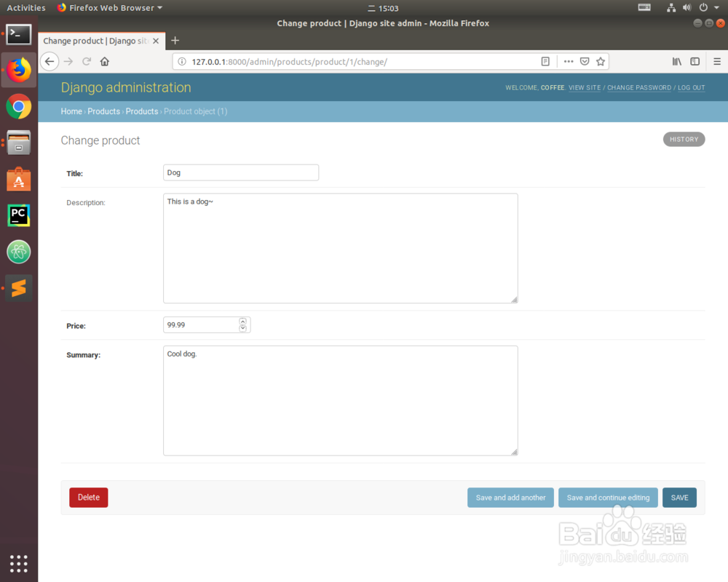728x582 pixels.
Task: Save page to Pocket
Action: tap(585, 62)
